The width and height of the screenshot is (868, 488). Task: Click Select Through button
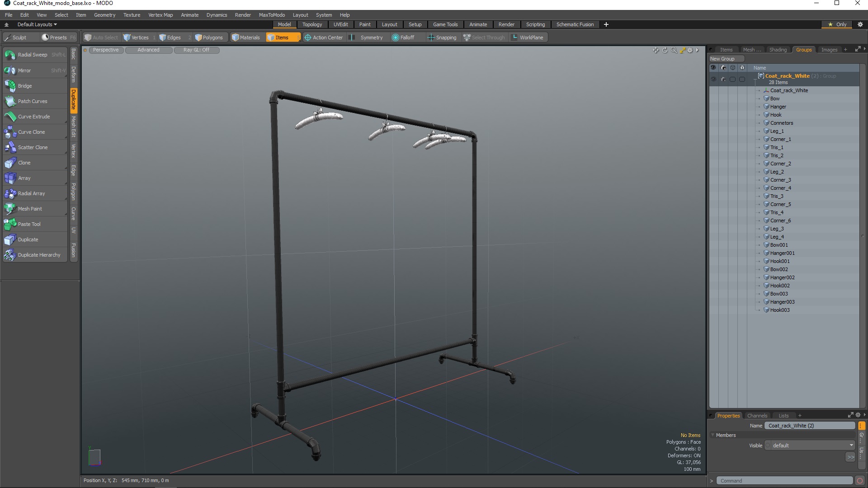pyautogui.click(x=484, y=38)
